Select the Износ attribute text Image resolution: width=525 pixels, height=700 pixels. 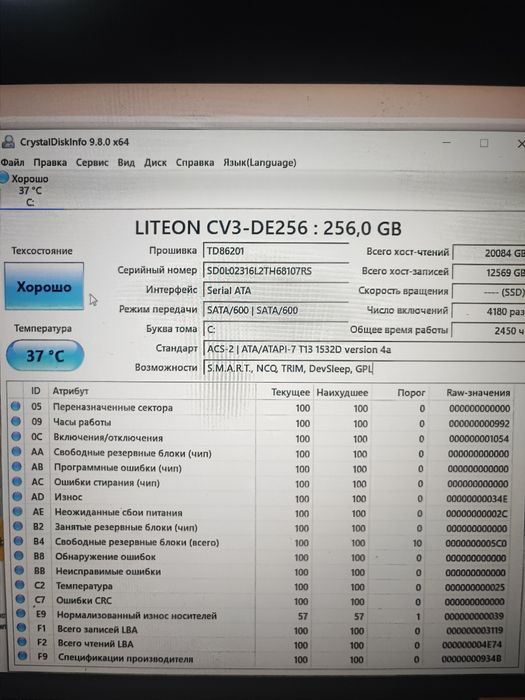[x=68, y=497]
